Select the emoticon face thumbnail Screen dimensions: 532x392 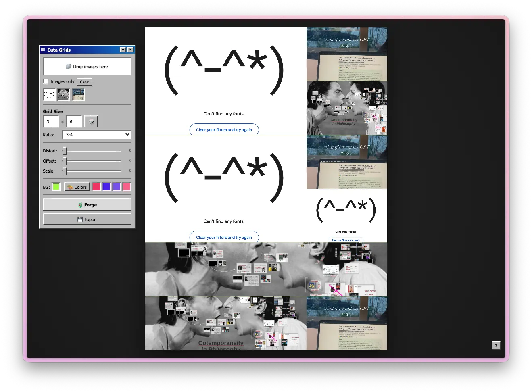(x=49, y=95)
